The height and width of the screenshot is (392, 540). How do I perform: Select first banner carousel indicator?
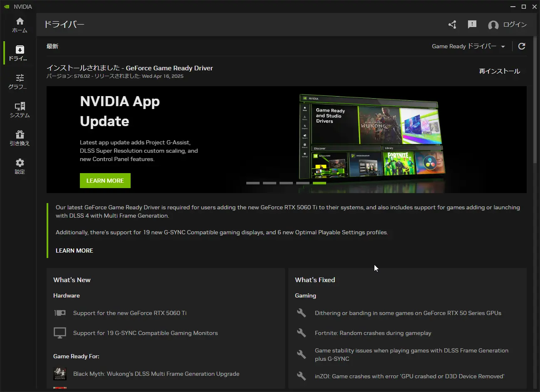pyautogui.click(x=253, y=183)
